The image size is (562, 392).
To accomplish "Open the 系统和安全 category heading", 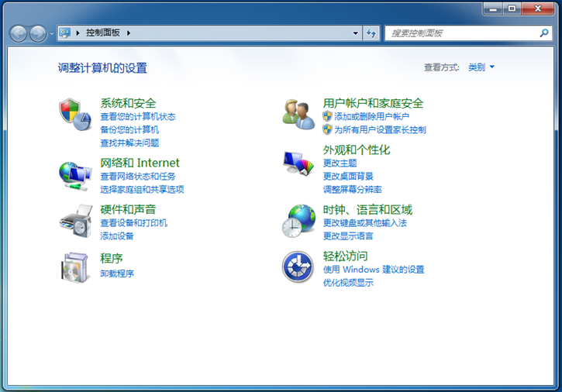I will pyautogui.click(x=128, y=103).
